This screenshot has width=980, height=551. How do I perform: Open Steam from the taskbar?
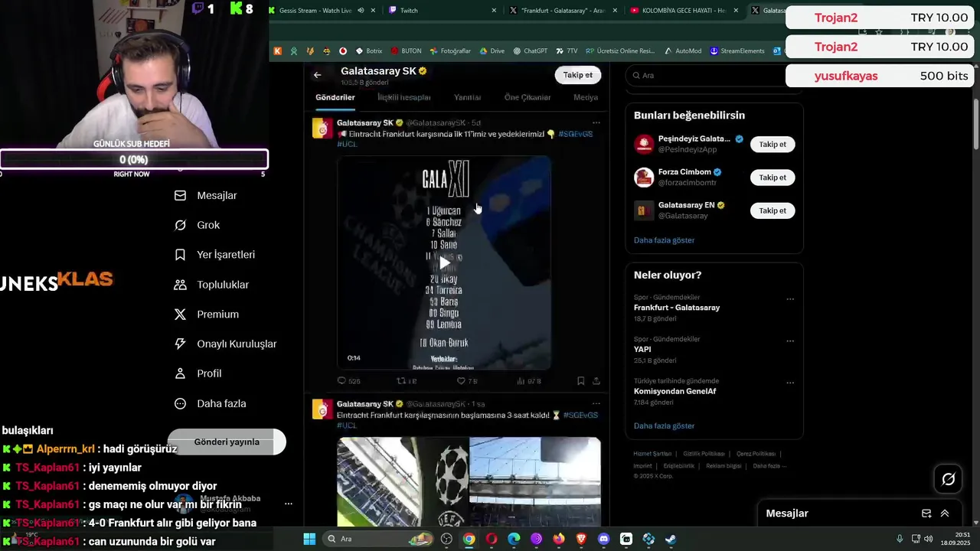pos(671,539)
